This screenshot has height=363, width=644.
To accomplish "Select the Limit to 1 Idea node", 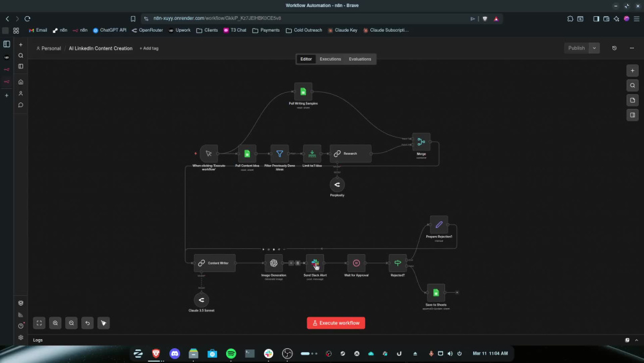I will pyautogui.click(x=312, y=153).
